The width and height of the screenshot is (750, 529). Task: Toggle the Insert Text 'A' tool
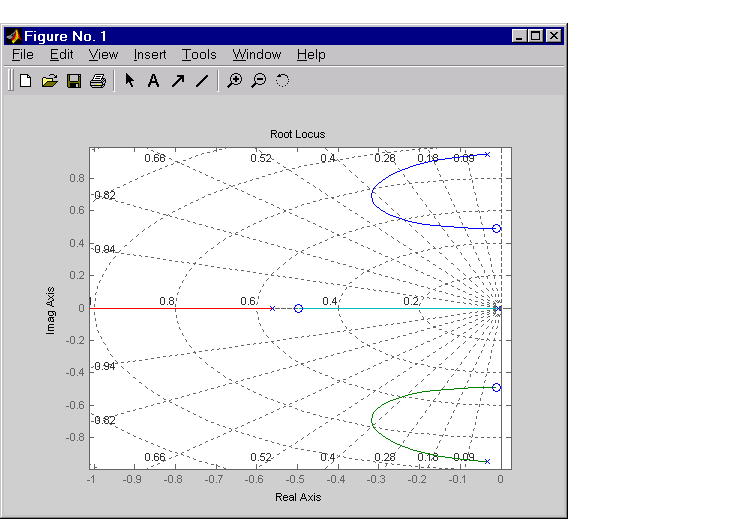tap(153, 81)
